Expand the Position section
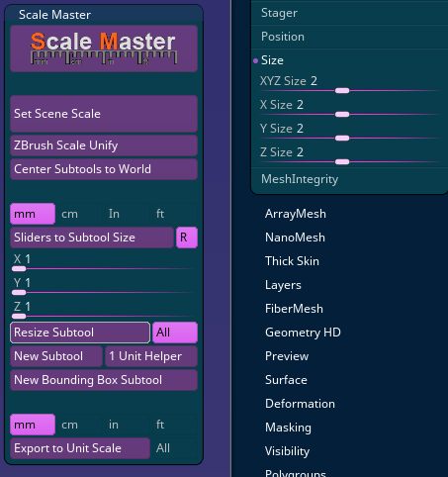 click(283, 37)
